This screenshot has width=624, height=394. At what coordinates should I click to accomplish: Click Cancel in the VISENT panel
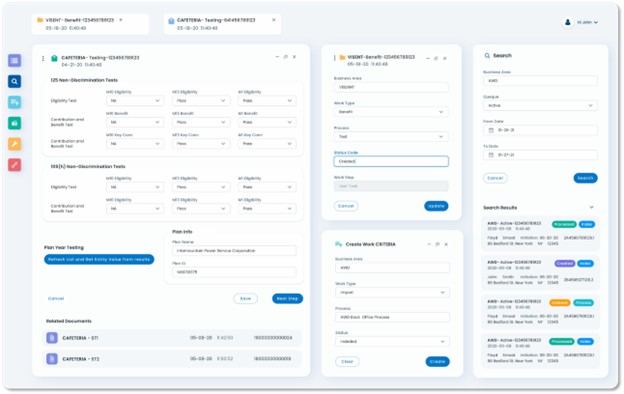(x=346, y=206)
